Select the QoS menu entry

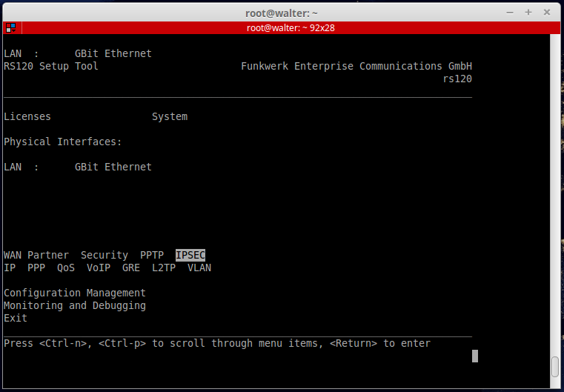[x=66, y=268]
